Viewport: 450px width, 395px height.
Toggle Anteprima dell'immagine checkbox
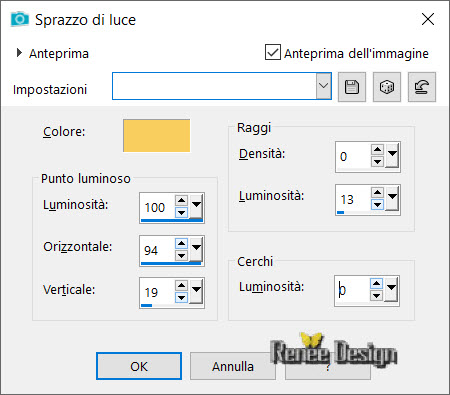(x=273, y=52)
